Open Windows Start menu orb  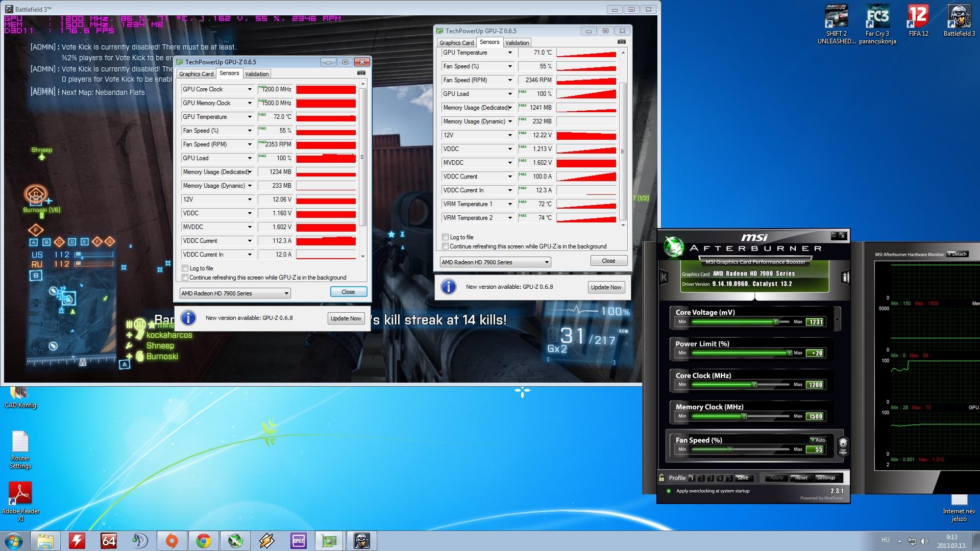(x=14, y=540)
